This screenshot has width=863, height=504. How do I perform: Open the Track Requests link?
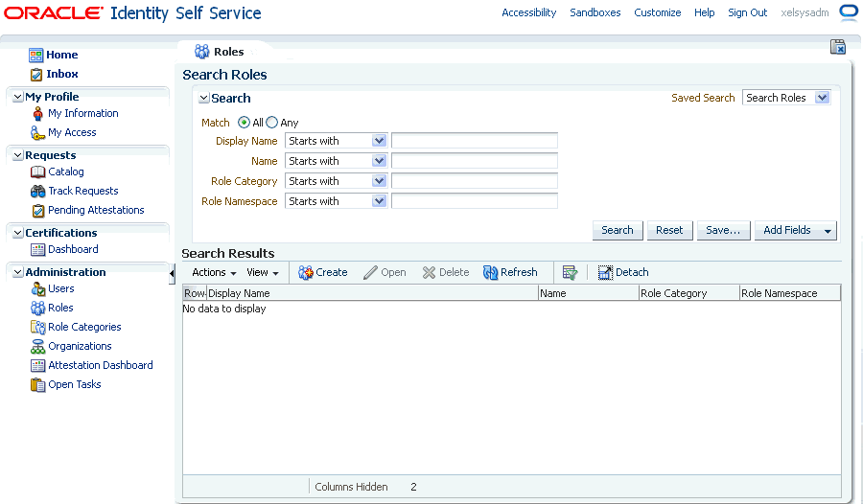click(83, 192)
